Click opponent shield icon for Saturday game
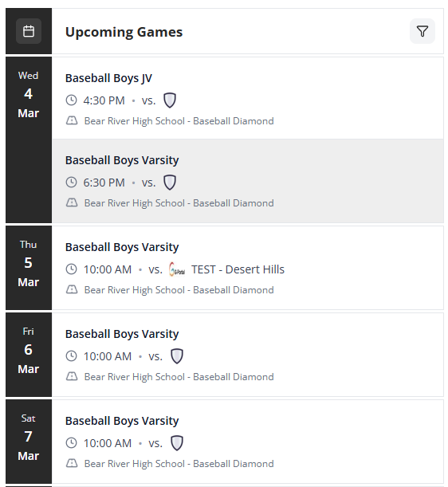448x487 pixels. click(x=177, y=443)
